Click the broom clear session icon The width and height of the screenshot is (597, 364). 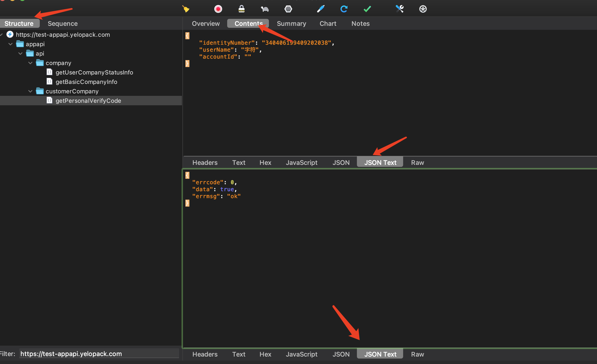tap(185, 9)
